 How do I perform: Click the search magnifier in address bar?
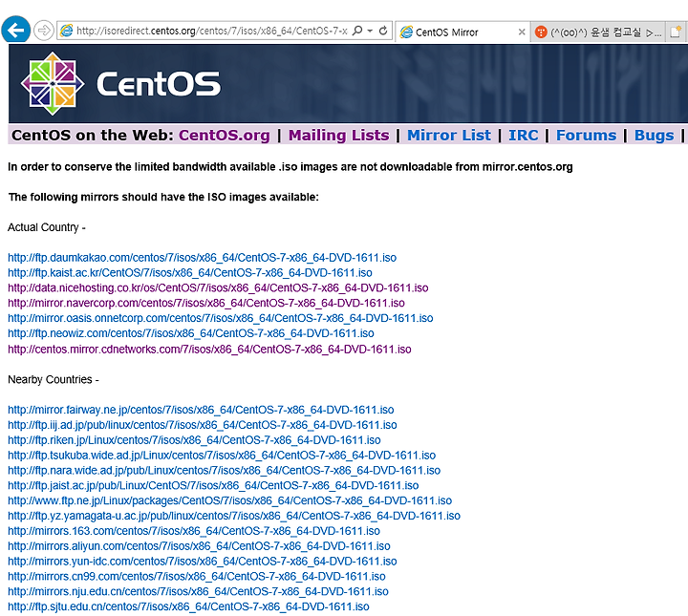click(357, 31)
